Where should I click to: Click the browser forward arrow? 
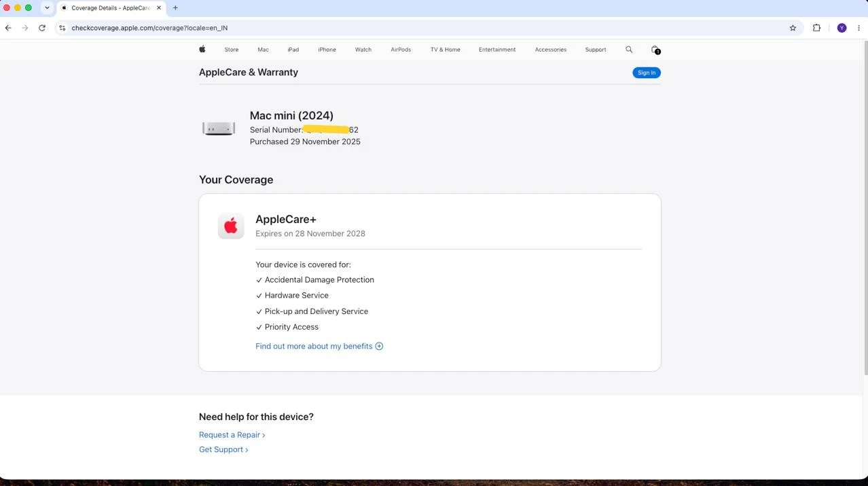tap(25, 28)
